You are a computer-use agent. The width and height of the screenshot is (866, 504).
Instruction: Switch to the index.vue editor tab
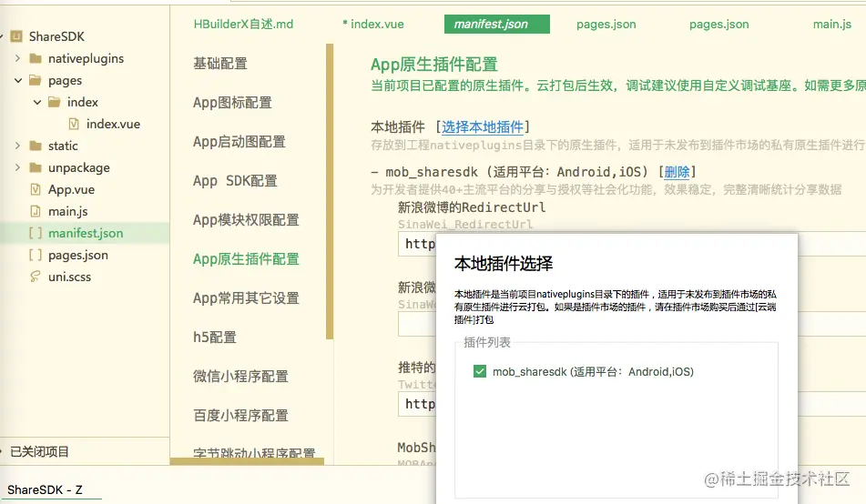(373, 25)
